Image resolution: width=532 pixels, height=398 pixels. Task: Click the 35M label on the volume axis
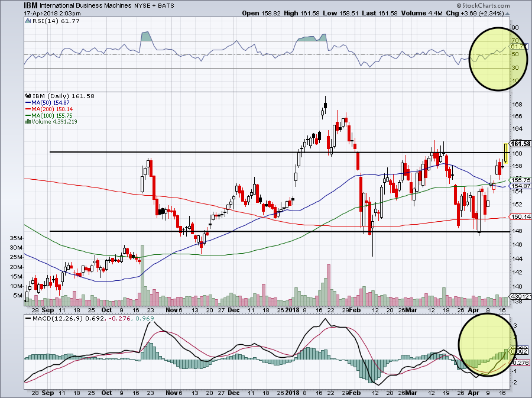[16, 238]
